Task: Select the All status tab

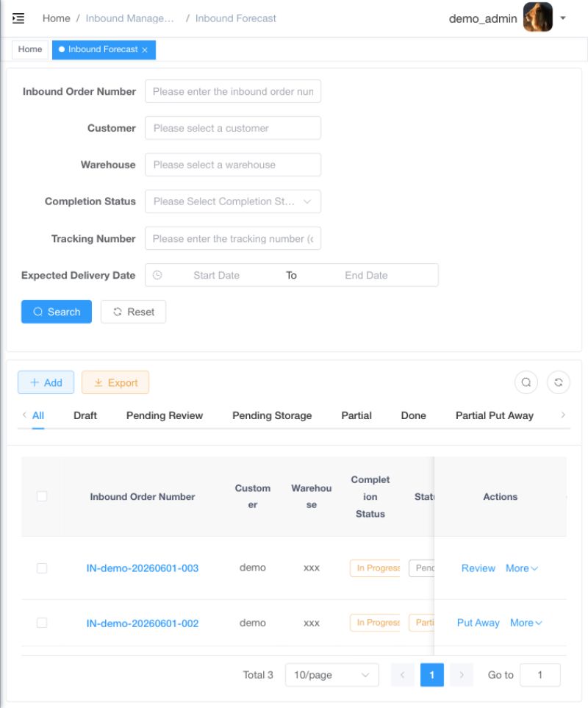Action: tap(38, 415)
